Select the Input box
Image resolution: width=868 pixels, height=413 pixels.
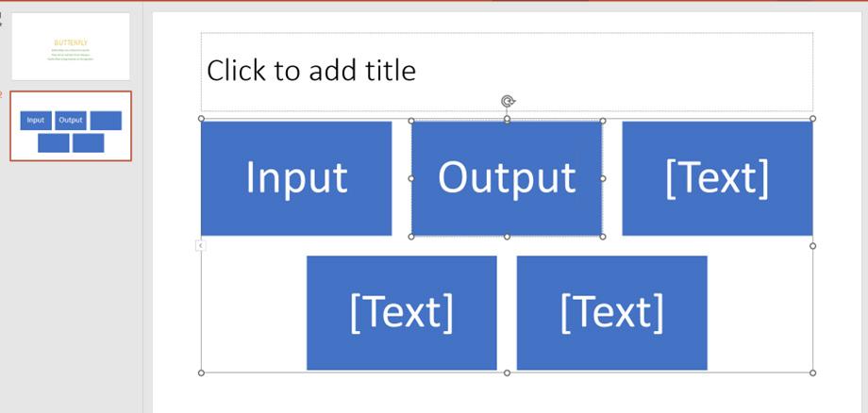(x=296, y=178)
